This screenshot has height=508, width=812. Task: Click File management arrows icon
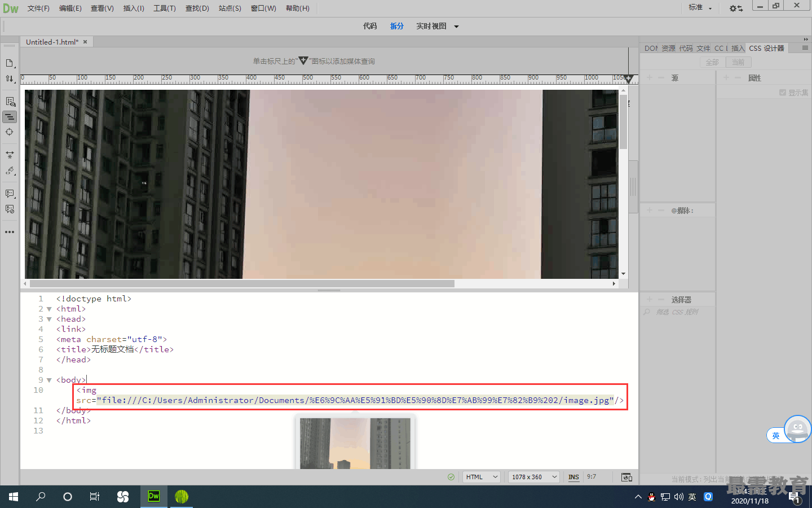click(10, 79)
